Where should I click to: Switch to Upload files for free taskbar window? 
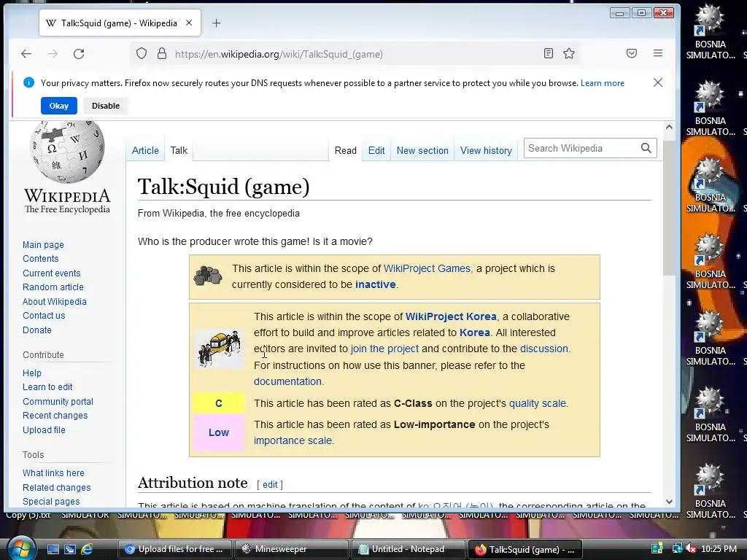(174, 549)
